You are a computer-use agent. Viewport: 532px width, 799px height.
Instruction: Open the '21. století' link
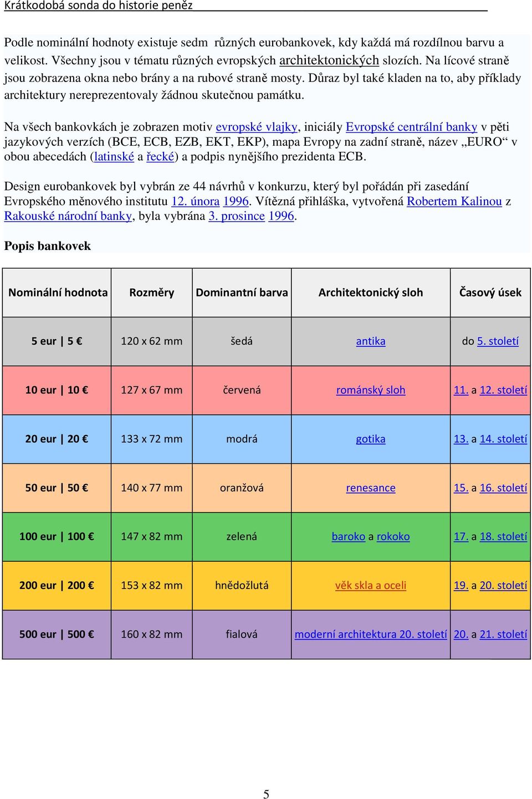[503, 634]
